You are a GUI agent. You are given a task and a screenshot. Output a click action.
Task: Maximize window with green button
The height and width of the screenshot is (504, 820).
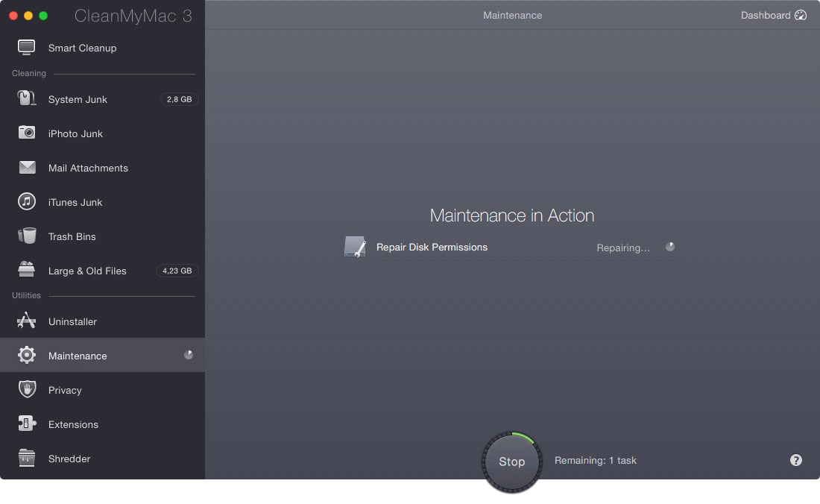click(43, 16)
